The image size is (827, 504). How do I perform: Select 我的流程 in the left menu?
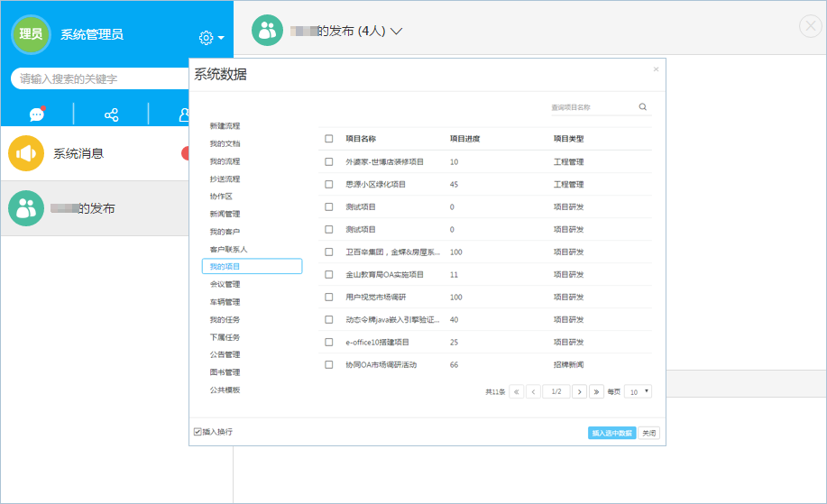point(225,161)
